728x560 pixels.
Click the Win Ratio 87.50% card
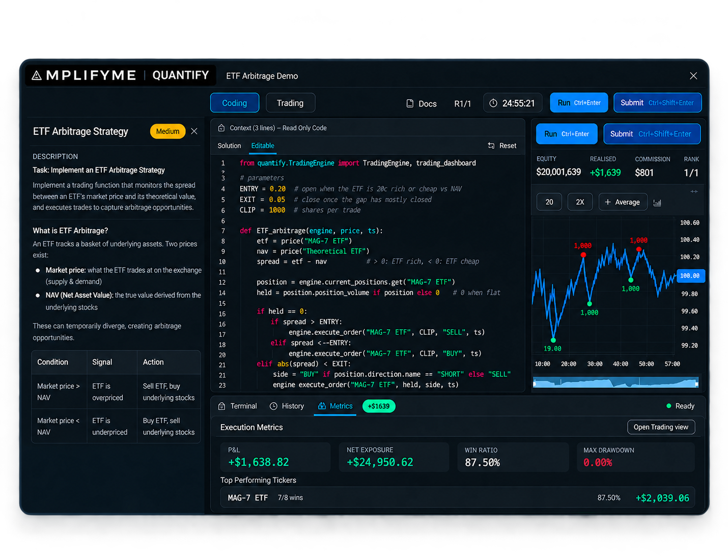[514, 457]
